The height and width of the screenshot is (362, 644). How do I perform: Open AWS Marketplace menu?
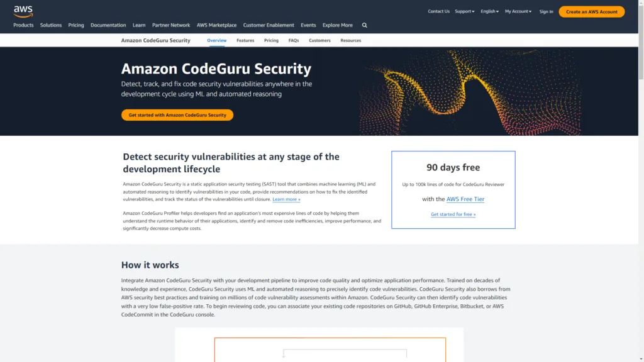coord(216,25)
